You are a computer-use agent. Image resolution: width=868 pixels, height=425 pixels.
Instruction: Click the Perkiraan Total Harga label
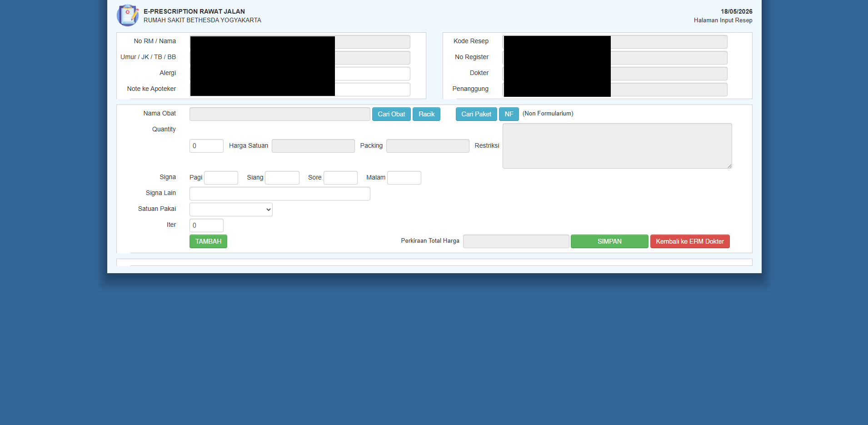point(430,241)
